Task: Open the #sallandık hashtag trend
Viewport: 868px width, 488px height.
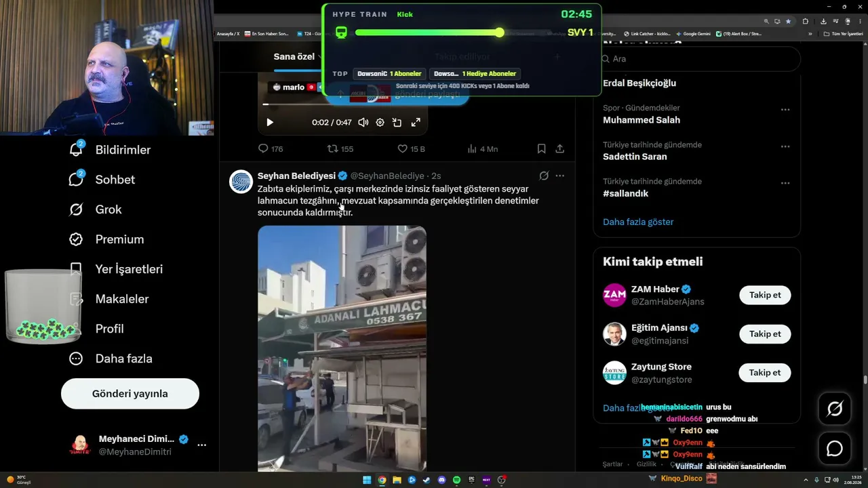Action: coord(626,193)
